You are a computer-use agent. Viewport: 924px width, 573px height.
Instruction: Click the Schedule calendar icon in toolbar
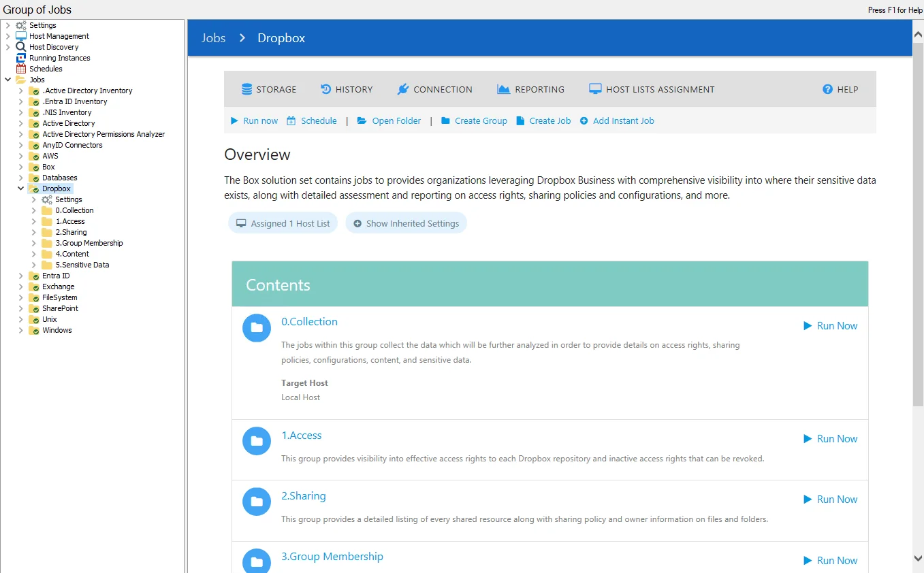click(x=291, y=121)
